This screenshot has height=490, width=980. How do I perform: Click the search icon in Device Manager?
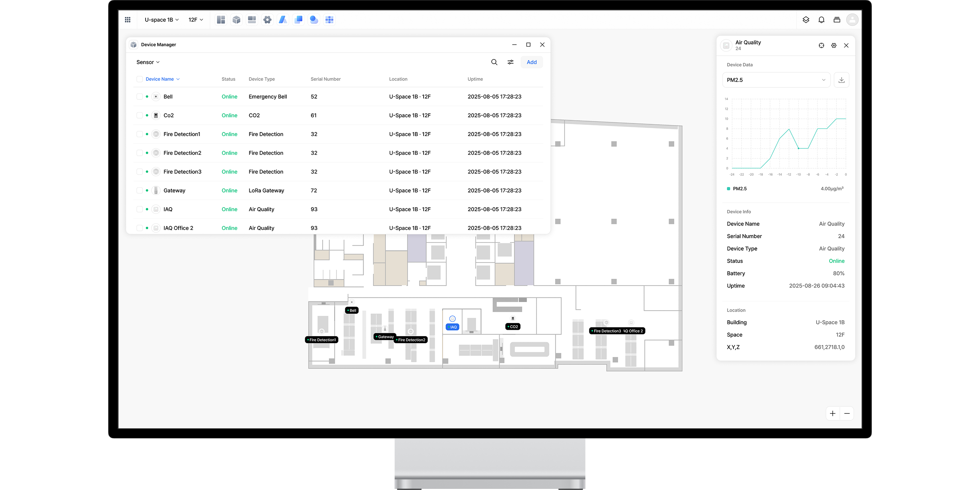(494, 62)
